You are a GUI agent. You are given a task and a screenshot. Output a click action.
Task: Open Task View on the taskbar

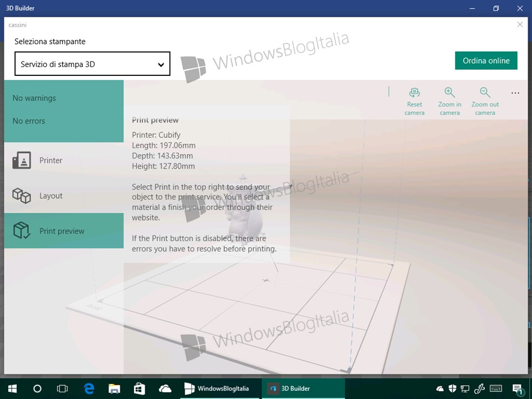click(63, 388)
